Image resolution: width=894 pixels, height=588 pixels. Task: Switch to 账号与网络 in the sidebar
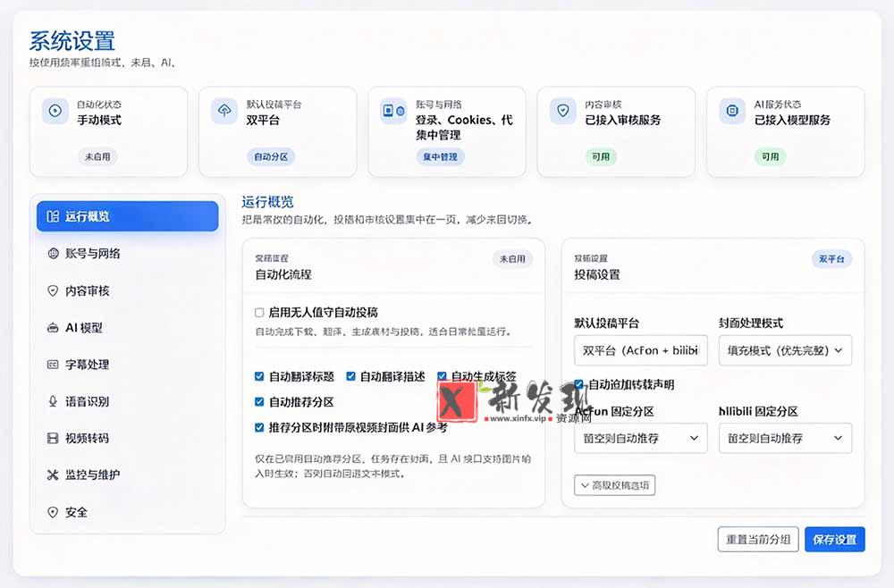click(x=127, y=254)
